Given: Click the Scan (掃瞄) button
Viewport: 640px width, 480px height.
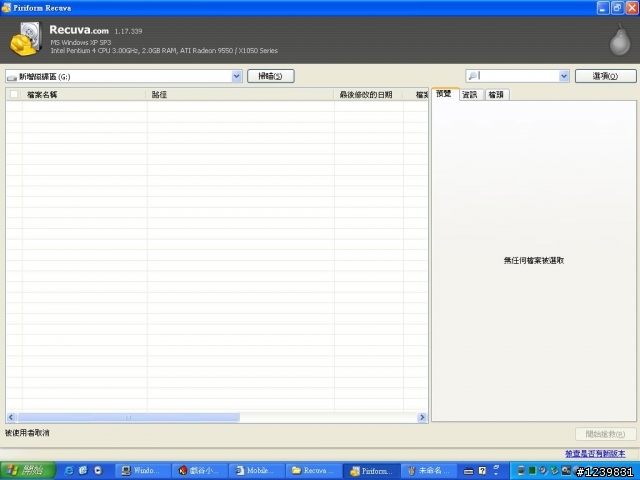Looking at the screenshot, I should point(271,76).
